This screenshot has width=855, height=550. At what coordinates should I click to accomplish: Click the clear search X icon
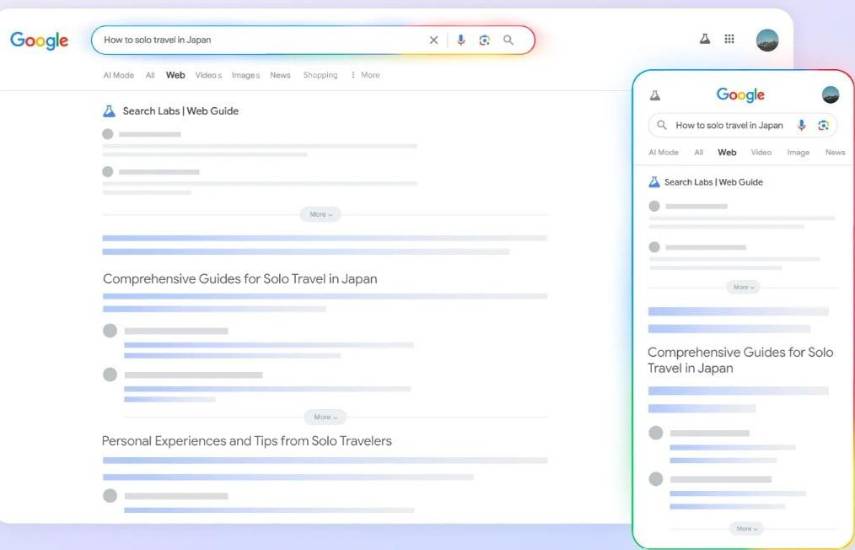click(x=434, y=40)
